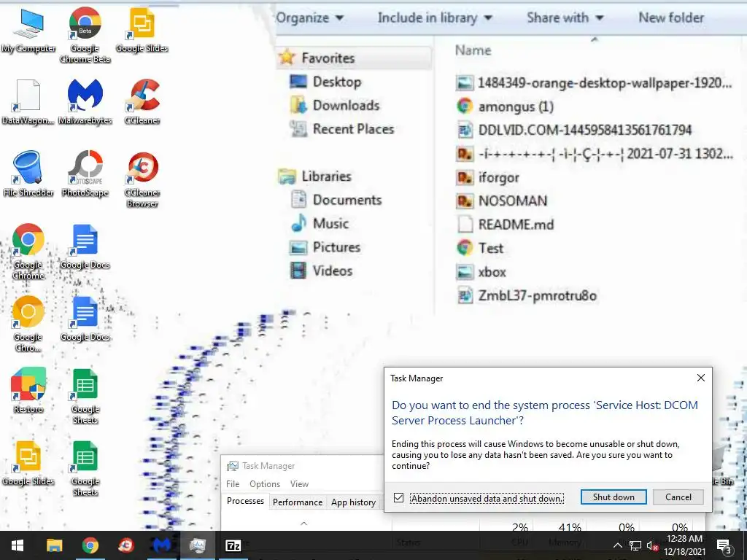Select the Libraries group in navigation pane
Image resolution: width=747 pixels, height=560 pixels.
315,176
